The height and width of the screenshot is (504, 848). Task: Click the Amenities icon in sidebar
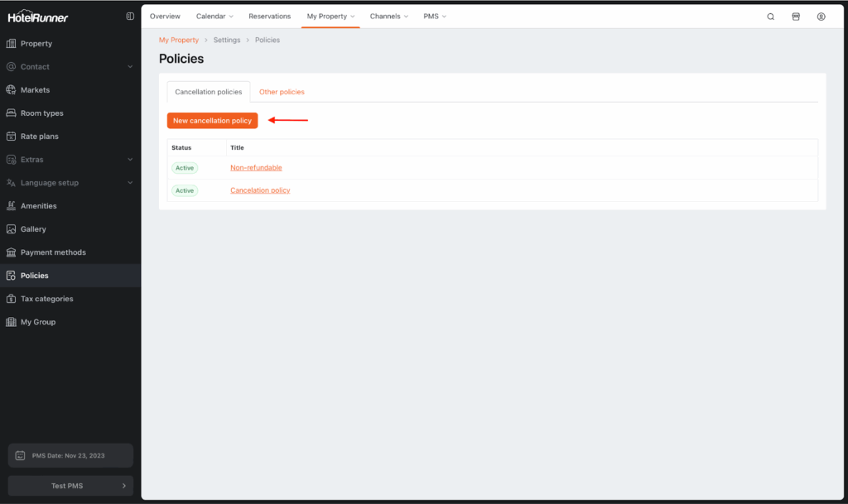point(12,206)
